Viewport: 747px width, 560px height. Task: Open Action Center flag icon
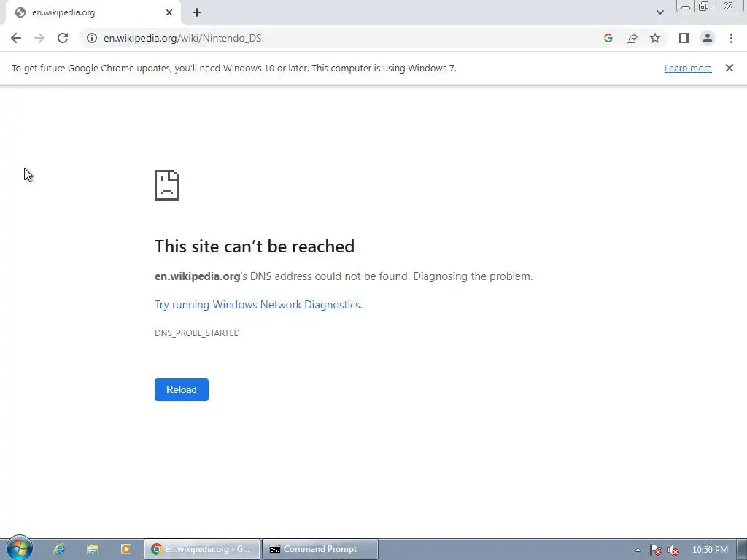[656, 550]
